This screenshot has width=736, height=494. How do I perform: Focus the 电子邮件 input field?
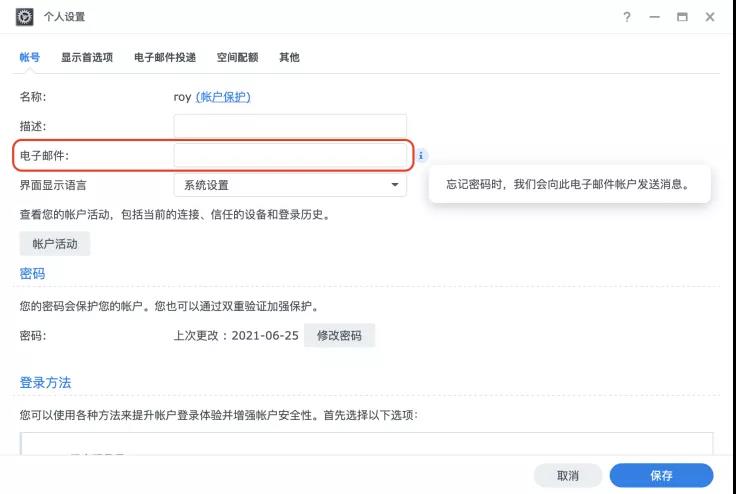(x=290, y=156)
